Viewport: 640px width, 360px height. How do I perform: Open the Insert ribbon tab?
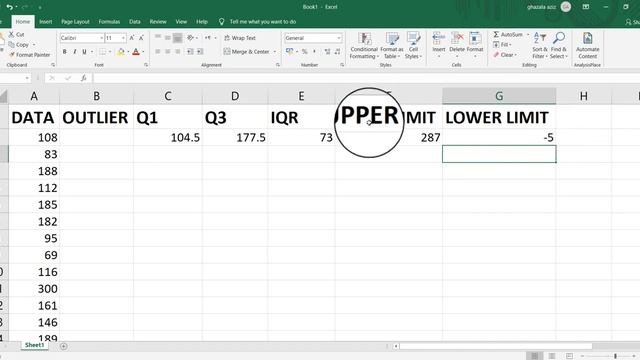[45, 22]
